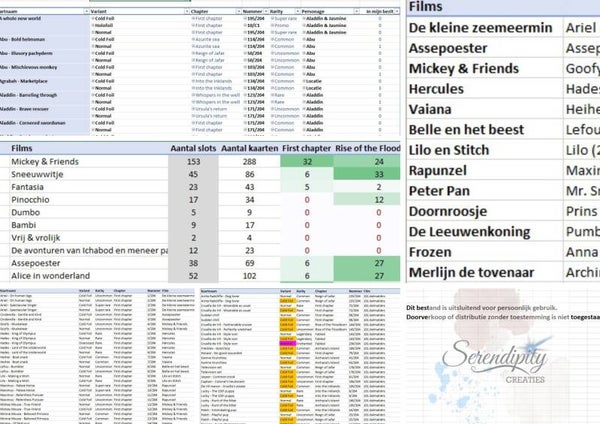
Task: Select the 'Agrabah - Marketplace' row label
Action: (24, 81)
